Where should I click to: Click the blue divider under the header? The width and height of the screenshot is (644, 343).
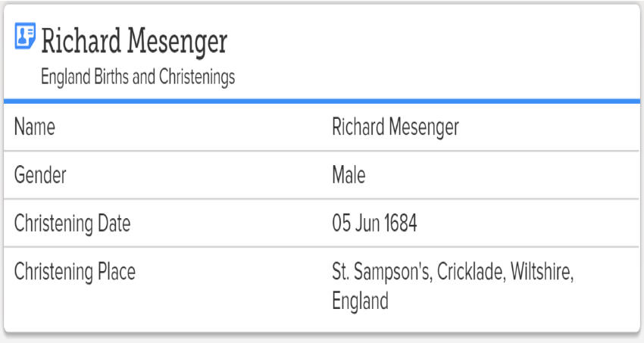322,101
